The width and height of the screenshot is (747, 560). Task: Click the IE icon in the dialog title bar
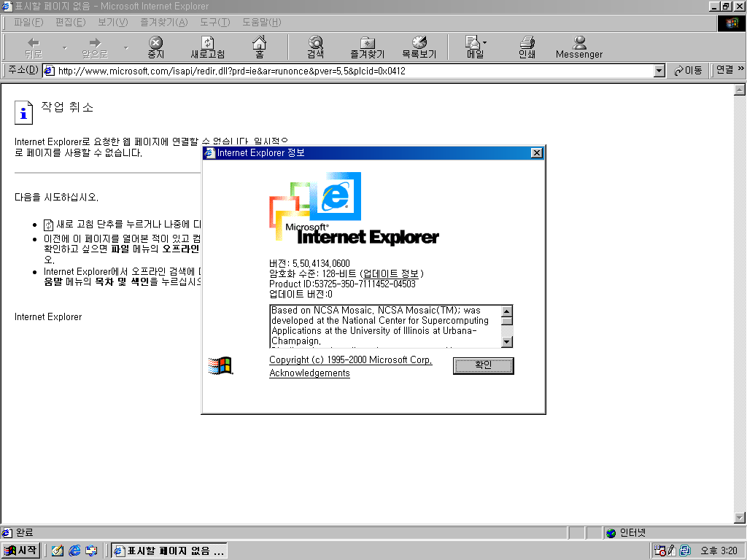coord(209,153)
